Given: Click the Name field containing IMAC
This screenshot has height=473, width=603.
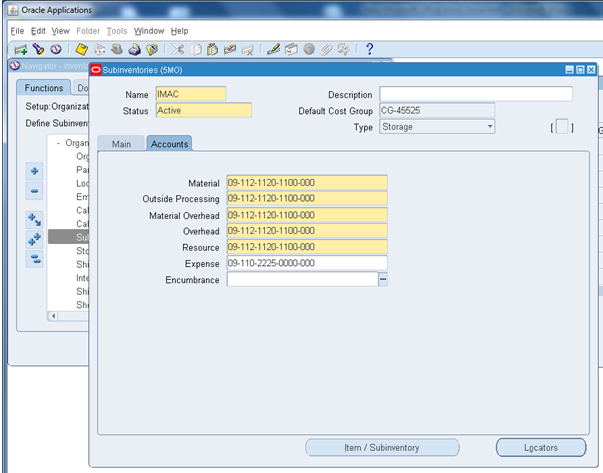Looking at the screenshot, I should point(191,94).
